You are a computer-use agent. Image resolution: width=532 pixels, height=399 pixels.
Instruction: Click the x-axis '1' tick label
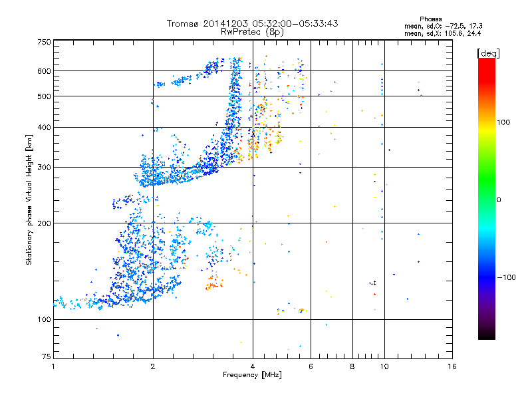coord(53,366)
